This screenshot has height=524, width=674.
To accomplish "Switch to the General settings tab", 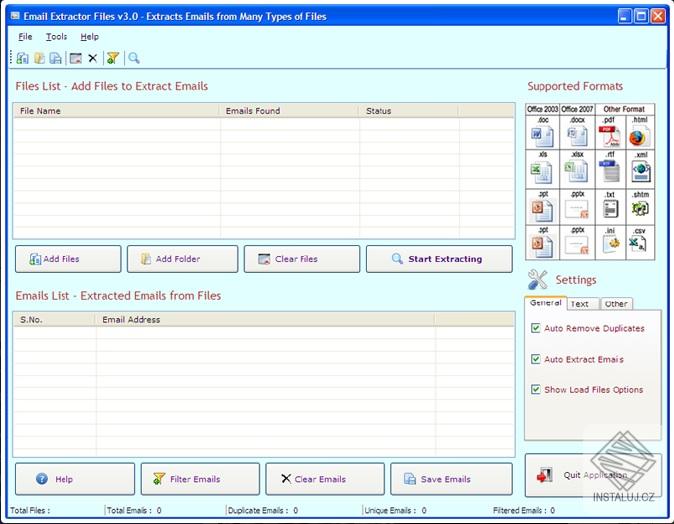I will [545, 303].
